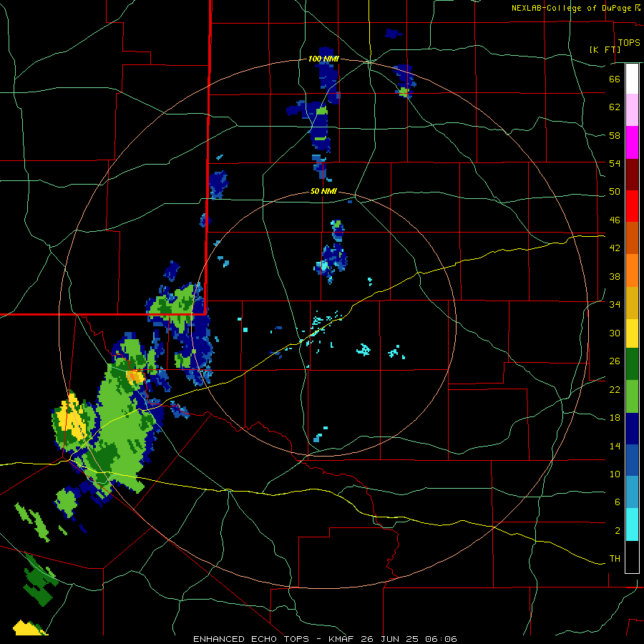This screenshot has height=644, width=644.
Task: Click the white swatch in the tops legend
Action: (632, 79)
